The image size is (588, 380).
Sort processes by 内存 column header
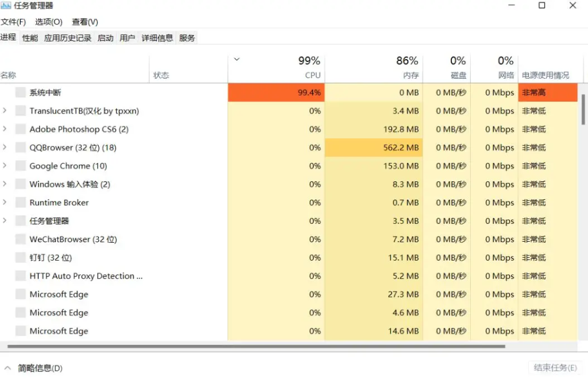[x=374, y=68]
